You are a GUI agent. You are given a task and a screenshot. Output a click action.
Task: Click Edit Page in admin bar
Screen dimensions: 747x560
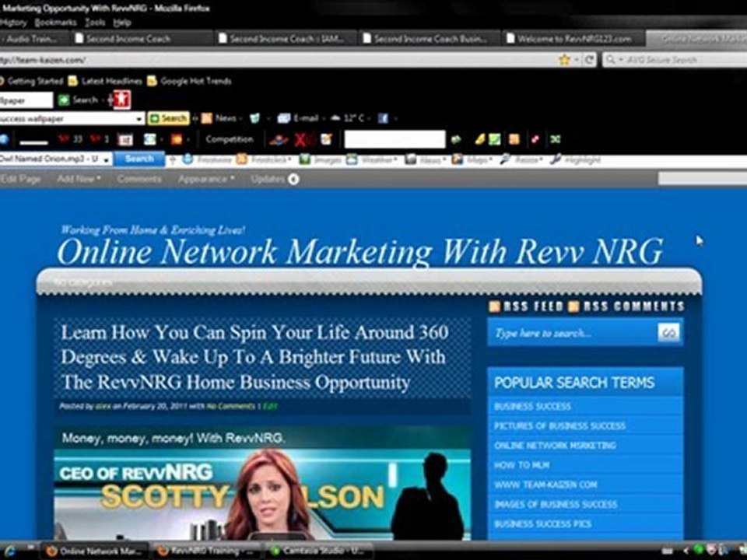[20, 179]
